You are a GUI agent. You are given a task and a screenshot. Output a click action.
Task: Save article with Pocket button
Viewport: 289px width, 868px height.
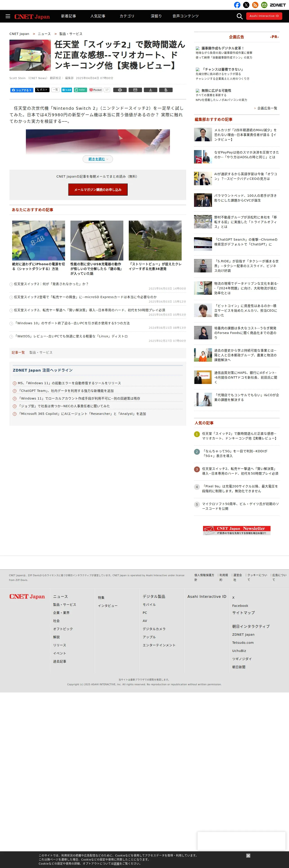[96, 90]
